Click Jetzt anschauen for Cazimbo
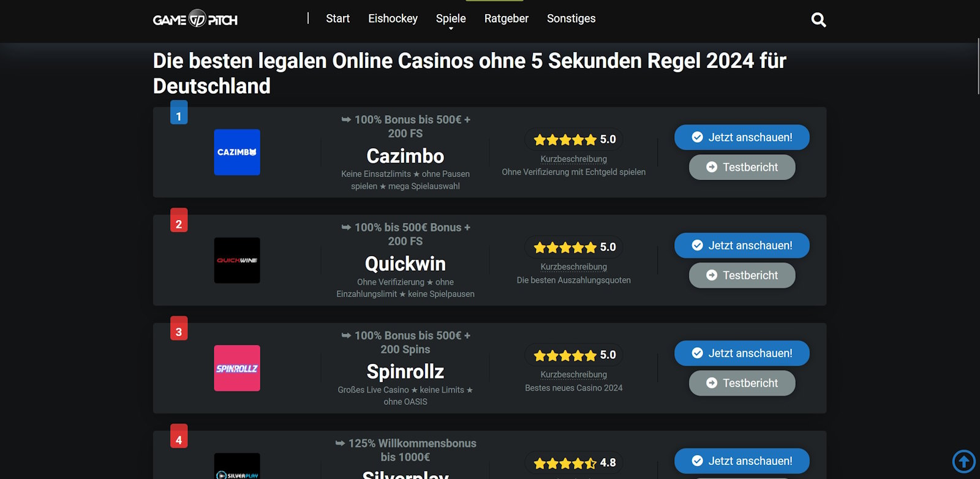 pyautogui.click(x=742, y=137)
